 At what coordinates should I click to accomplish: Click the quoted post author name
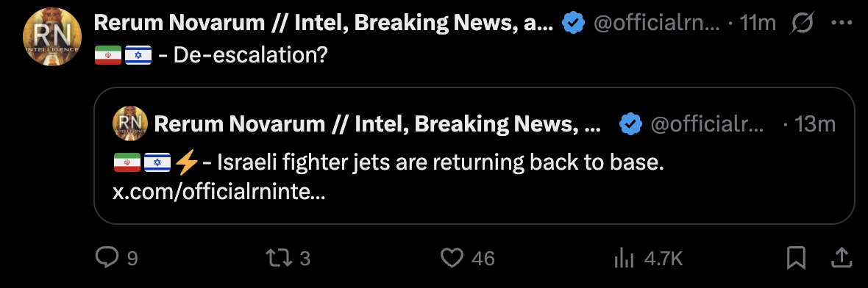pyautogui.click(x=377, y=124)
